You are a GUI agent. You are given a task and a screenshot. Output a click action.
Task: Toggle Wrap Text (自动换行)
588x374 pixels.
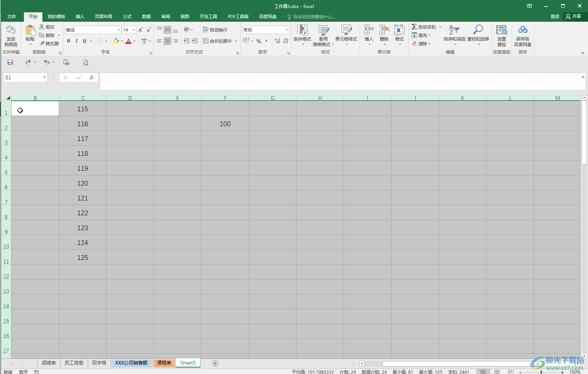tap(215, 30)
